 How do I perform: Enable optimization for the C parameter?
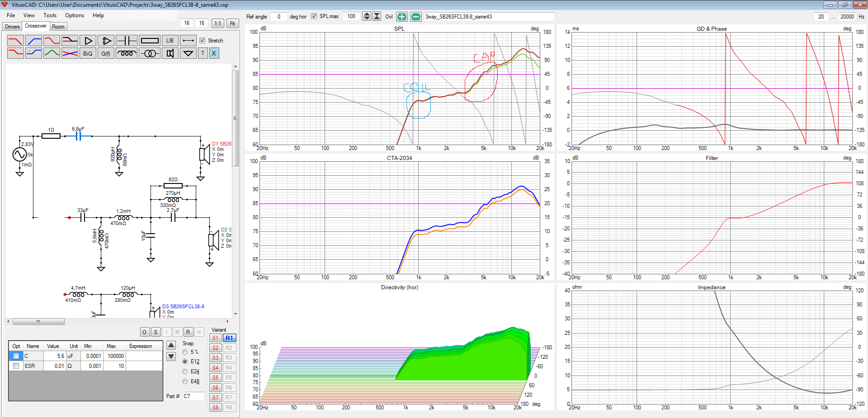[16, 356]
